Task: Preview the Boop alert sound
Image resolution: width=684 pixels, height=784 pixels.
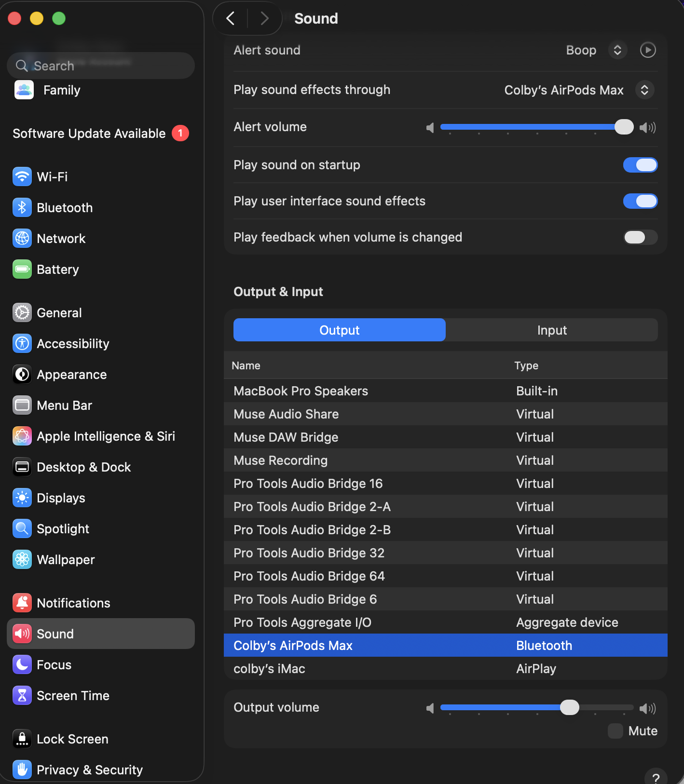Action: point(648,50)
